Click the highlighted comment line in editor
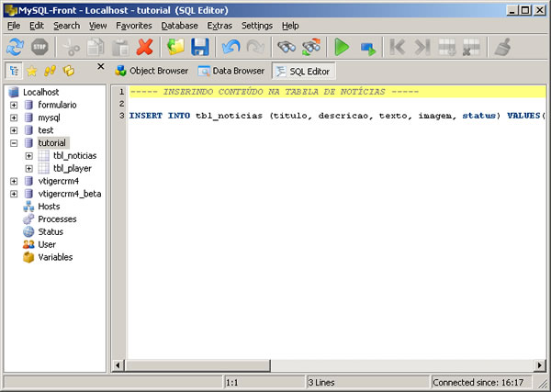Image resolution: width=551 pixels, height=392 pixels. coord(337,92)
